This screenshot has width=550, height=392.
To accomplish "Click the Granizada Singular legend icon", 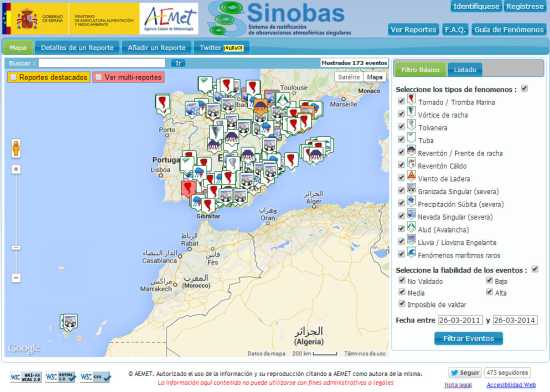I will [411, 189].
